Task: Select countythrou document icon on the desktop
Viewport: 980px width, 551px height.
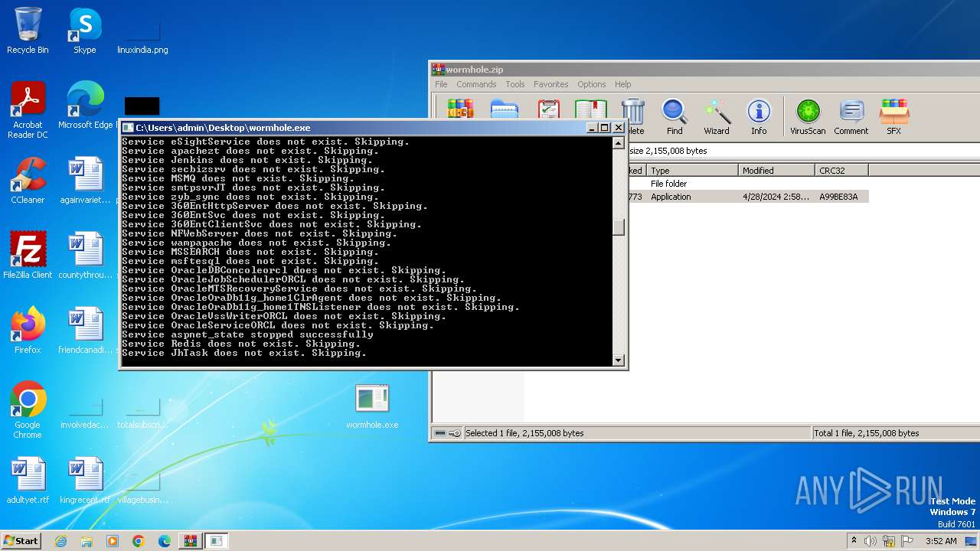Action: (x=85, y=256)
